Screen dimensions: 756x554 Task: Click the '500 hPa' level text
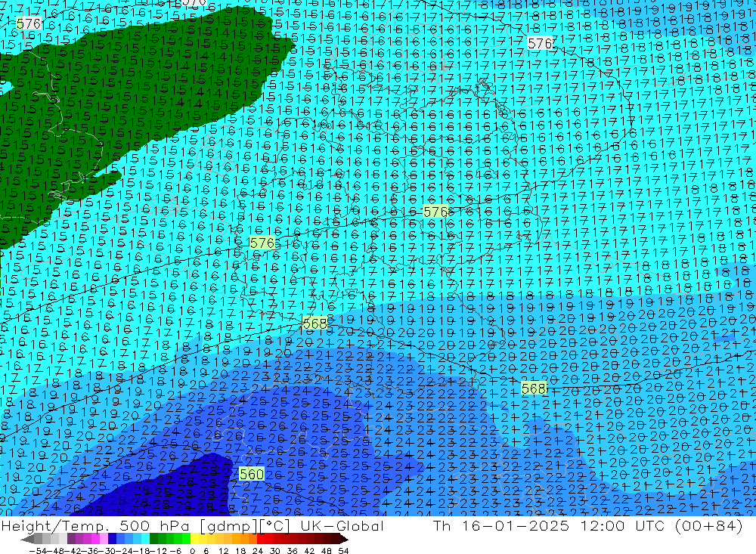(x=154, y=525)
